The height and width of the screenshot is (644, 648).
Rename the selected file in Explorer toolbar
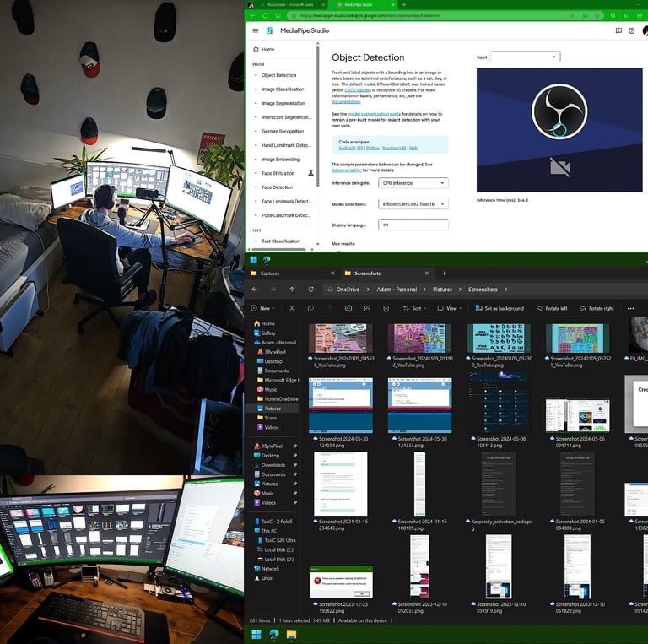(348, 308)
